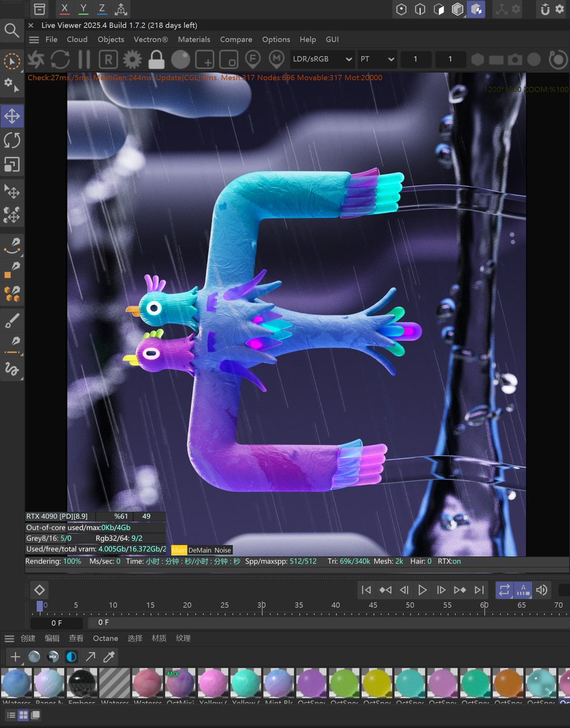This screenshot has width=570, height=728.
Task: Click the material eyedropper icon
Action: click(109, 656)
